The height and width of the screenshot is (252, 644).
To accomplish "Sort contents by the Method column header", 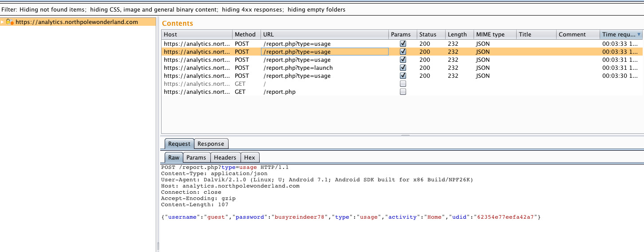I will pos(245,35).
